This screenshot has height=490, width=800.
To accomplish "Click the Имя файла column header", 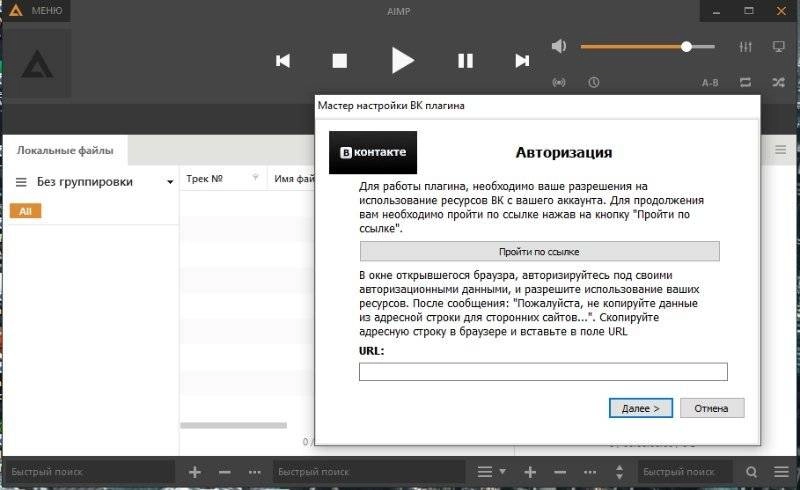I will coord(295,179).
